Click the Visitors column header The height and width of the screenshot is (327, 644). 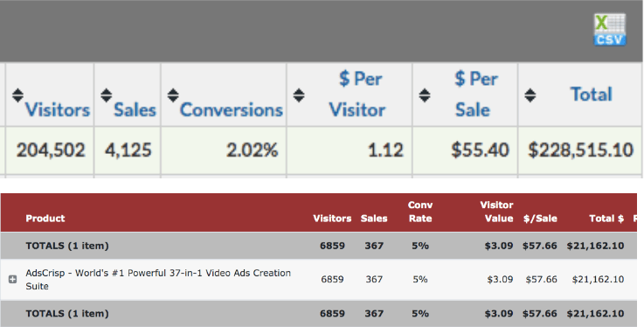point(57,109)
